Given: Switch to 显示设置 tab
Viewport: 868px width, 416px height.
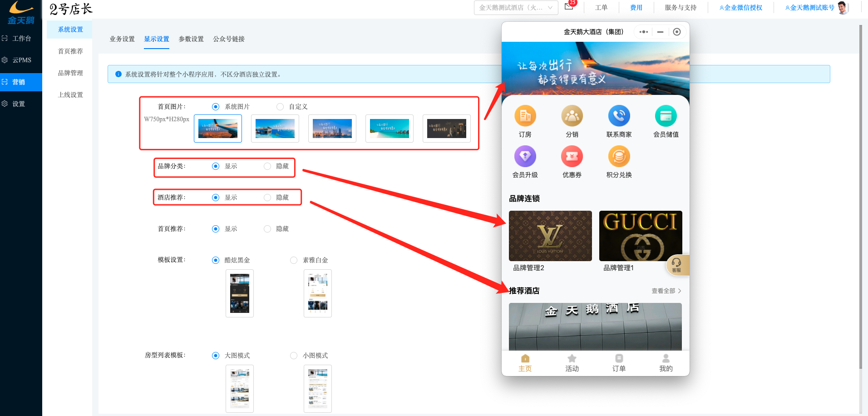Looking at the screenshot, I should coord(157,39).
